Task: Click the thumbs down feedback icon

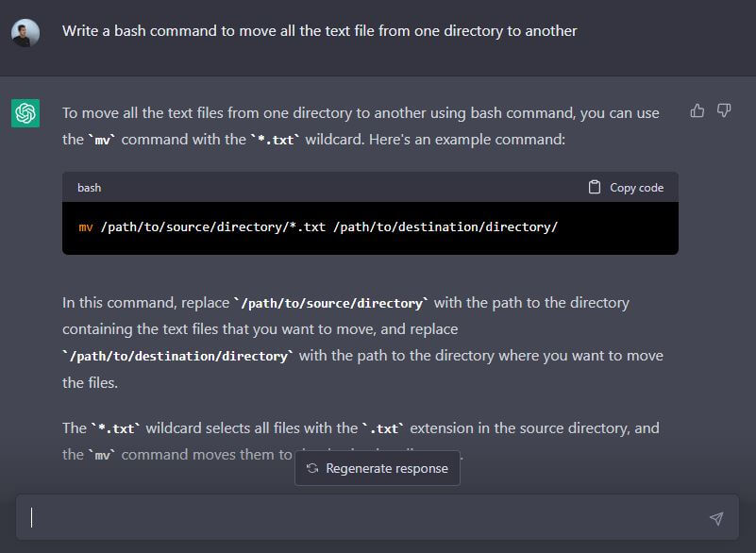Action: coord(724,111)
